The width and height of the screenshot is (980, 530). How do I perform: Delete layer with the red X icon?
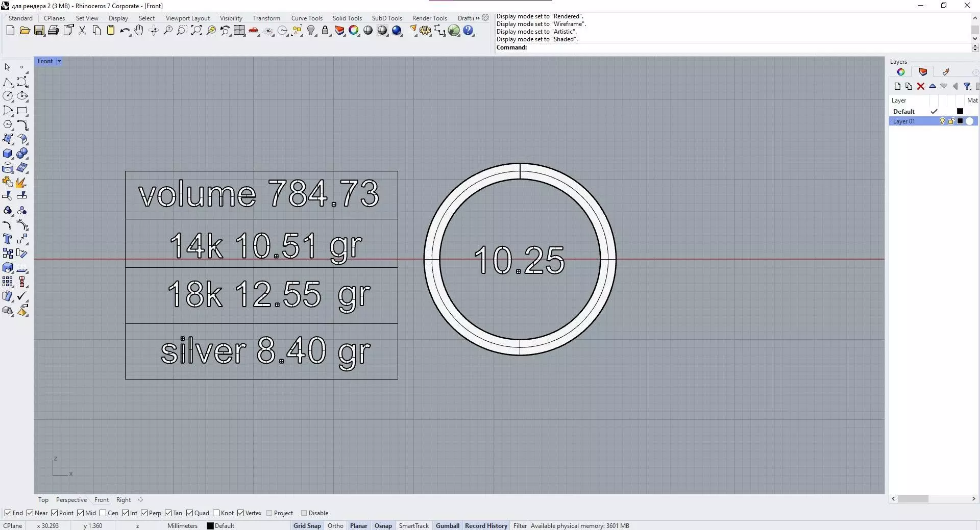pos(921,86)
